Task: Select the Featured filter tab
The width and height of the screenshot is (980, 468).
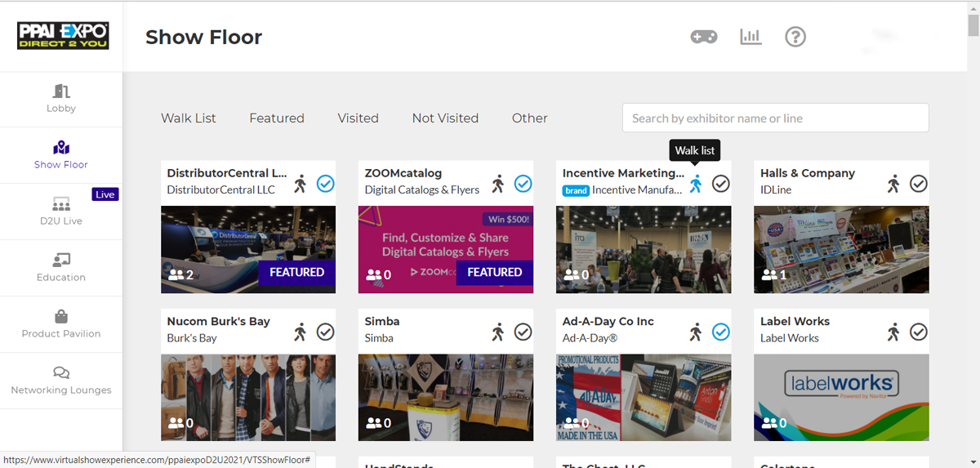Action: point(277,118)
